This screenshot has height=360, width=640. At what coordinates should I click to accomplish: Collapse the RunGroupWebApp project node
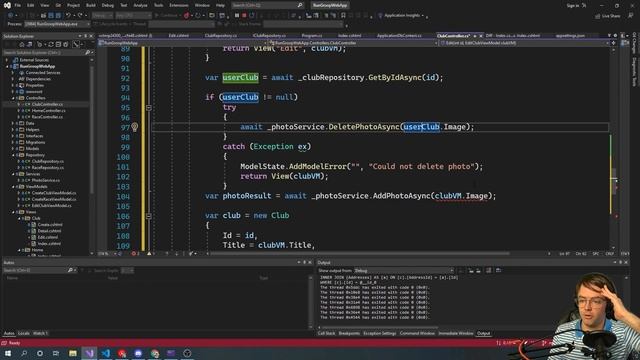click(7, 66)
